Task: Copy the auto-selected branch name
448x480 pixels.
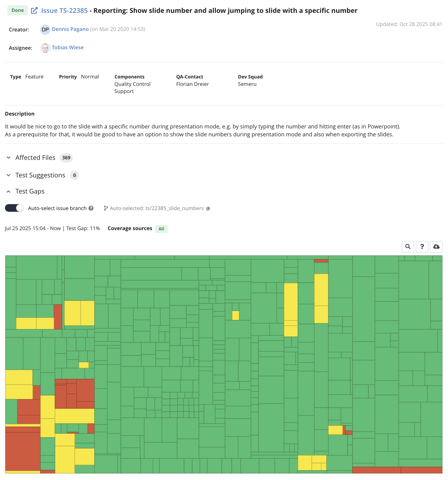Action: (208, 209)
